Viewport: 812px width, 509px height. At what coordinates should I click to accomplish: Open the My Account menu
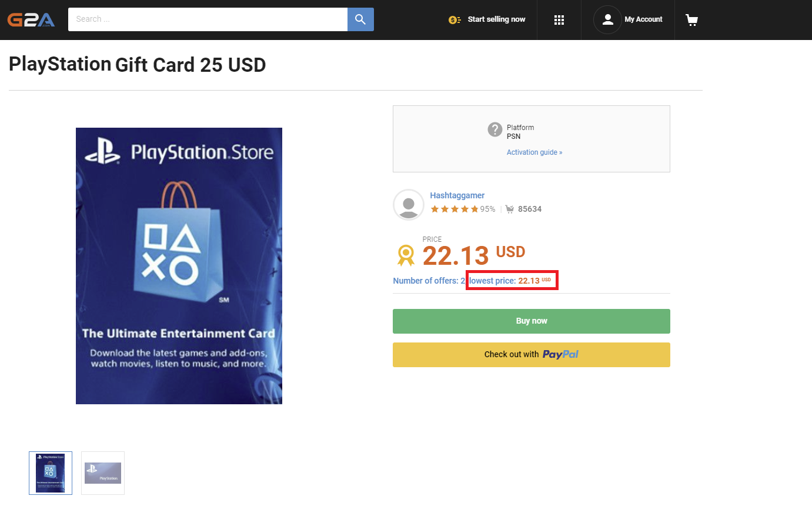pyautogui.click(x=643, y=19)
